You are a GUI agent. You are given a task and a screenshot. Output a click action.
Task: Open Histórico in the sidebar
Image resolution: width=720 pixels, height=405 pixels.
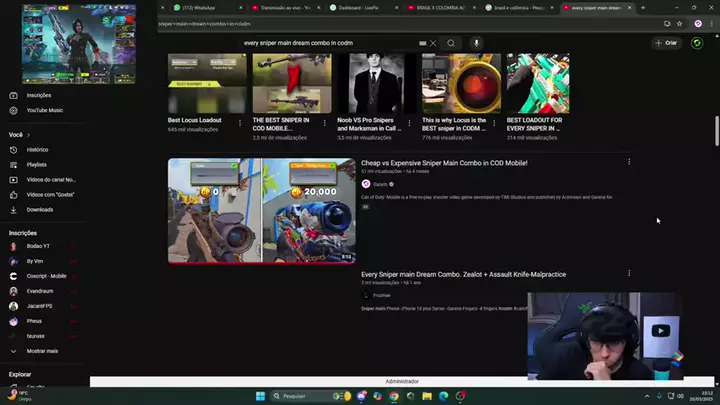(37, 149)
